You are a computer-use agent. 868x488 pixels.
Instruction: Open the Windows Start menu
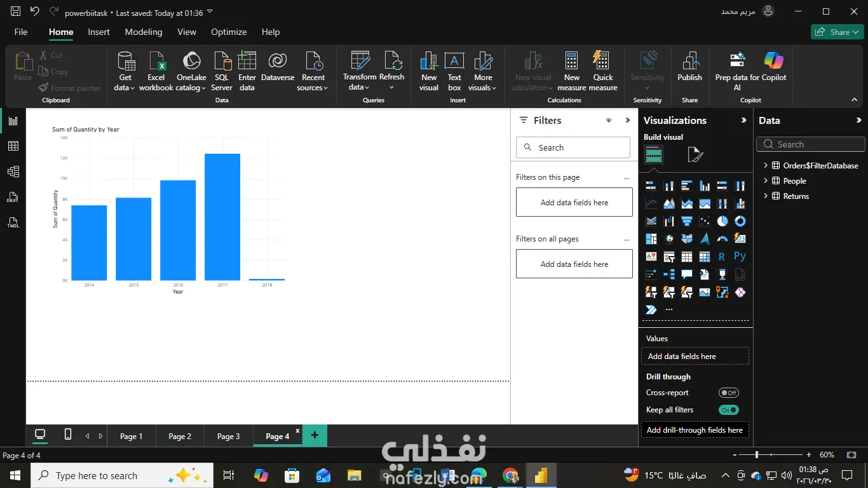15,475
